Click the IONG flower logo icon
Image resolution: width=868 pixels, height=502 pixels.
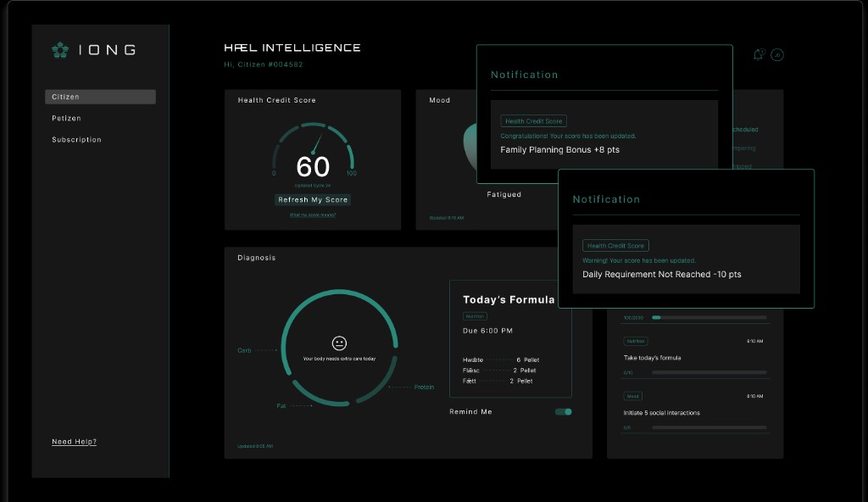pyautogui.click(x=60, y=50)
